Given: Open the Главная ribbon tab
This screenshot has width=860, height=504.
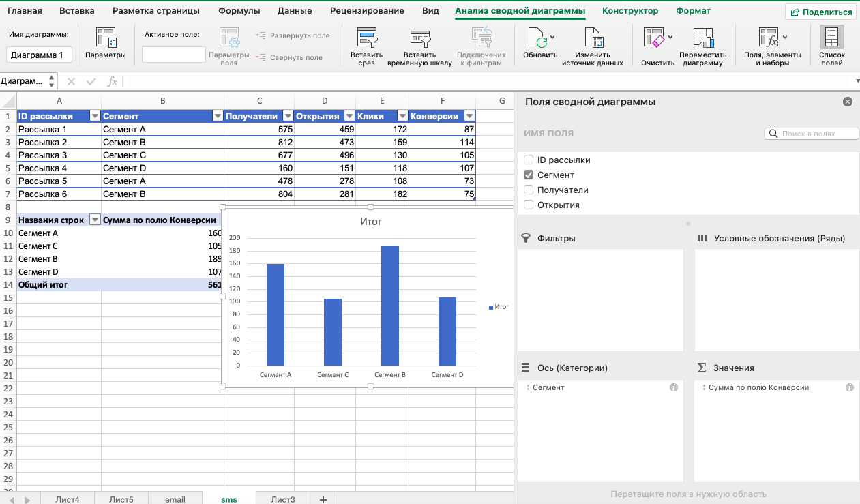Looking at the screenshot, I should (25, 11).
